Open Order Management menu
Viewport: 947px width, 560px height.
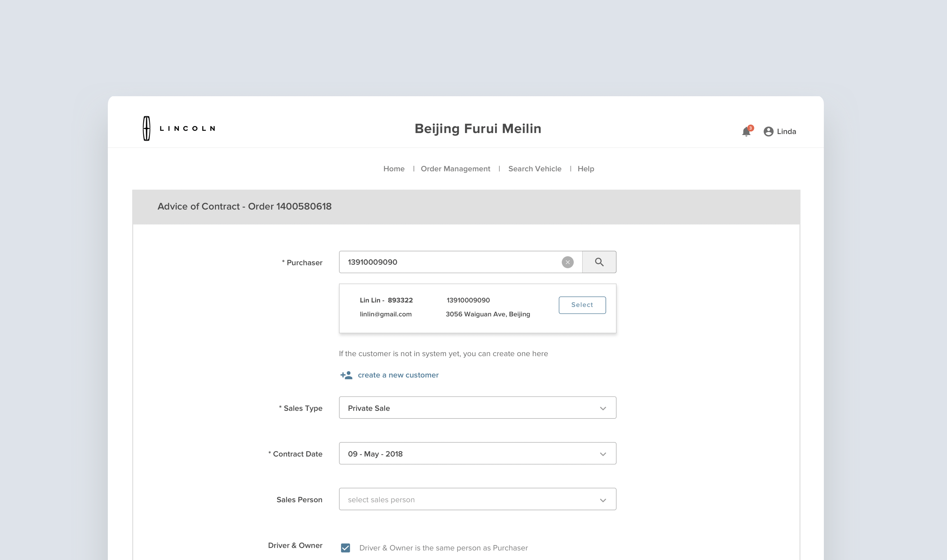(455, 169)
